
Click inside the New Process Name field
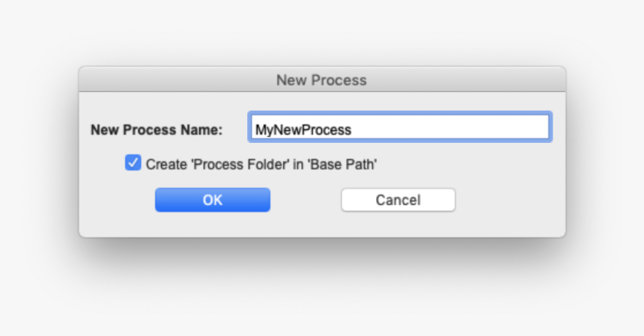pos(399,128)
